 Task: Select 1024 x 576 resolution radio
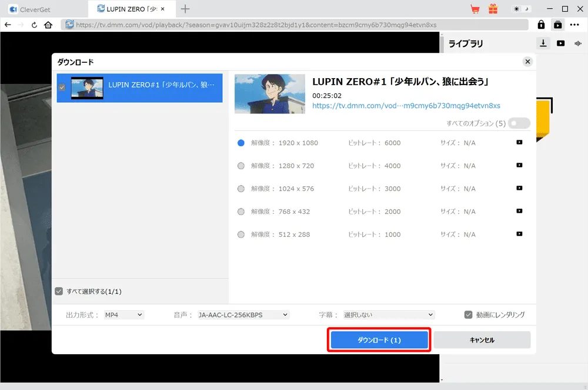tap(241, 189)
